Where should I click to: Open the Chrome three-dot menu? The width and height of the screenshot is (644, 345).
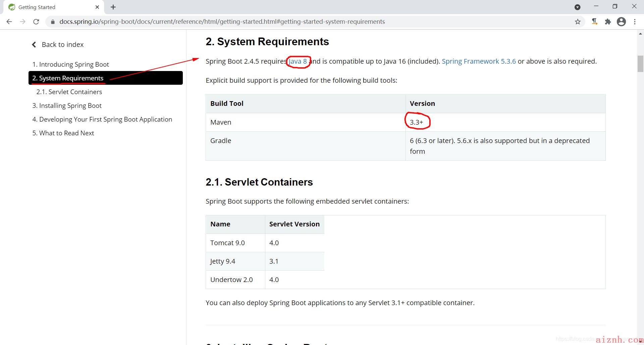(x=635, y=22)
